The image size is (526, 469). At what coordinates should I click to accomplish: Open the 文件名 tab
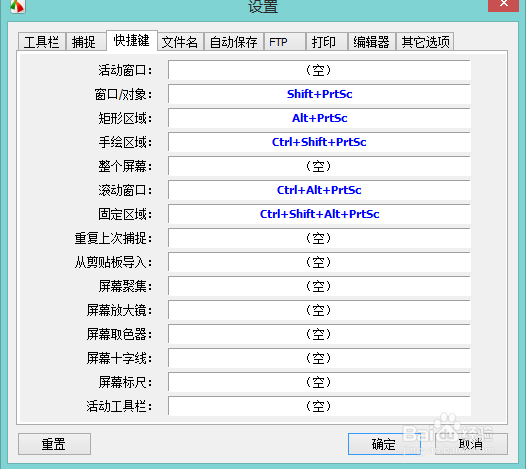(180, 42)
